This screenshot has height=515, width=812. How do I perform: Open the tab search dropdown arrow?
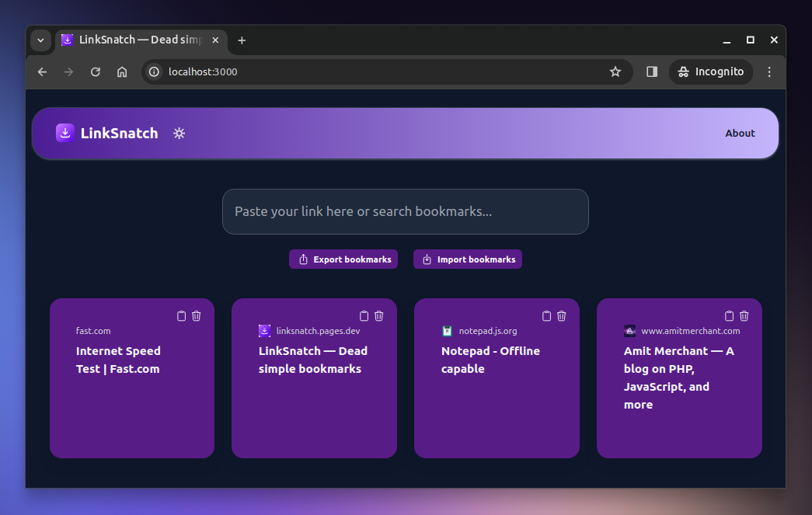40,40
